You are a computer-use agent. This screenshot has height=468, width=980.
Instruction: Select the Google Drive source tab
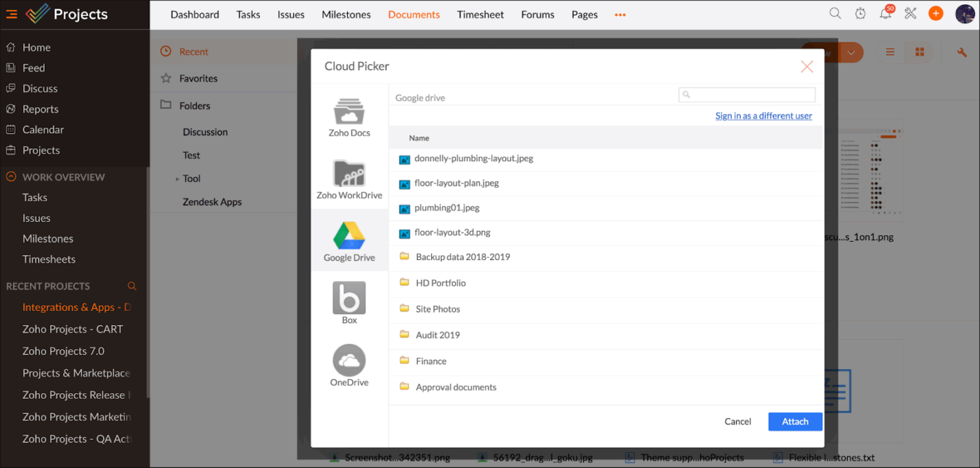point(349,241)
